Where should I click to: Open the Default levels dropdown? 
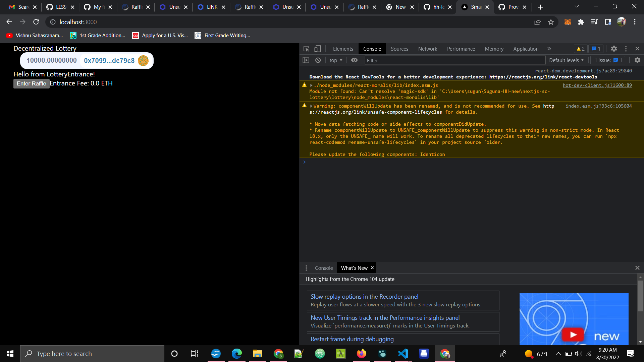pyautogui.click(x=566, y=60)
